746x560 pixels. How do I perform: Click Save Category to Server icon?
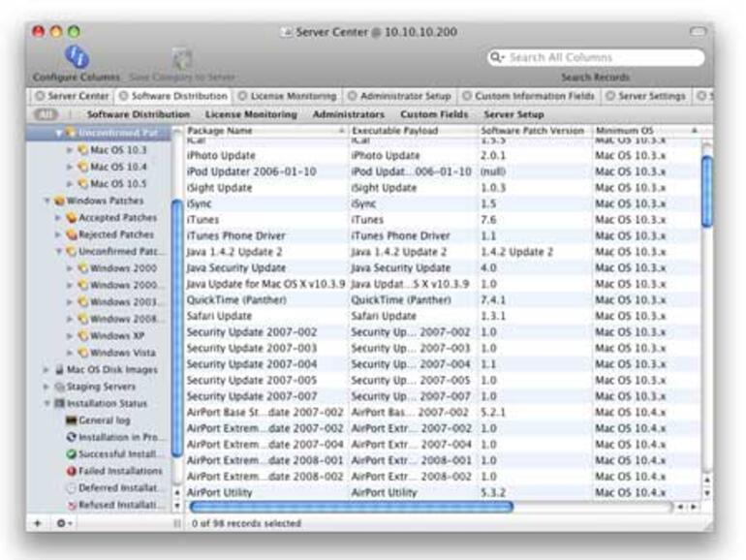coord(182,59)
